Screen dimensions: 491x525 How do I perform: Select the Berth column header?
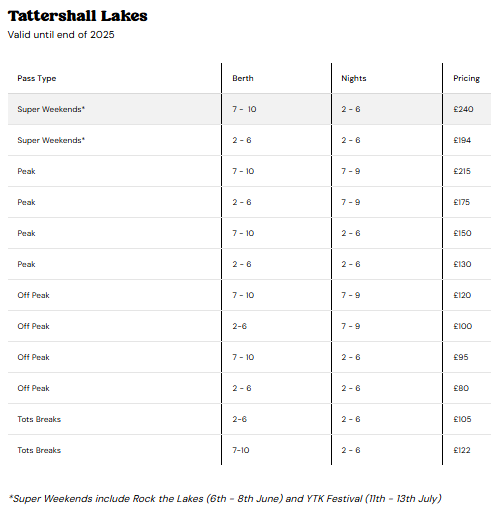tap(243, 78)
